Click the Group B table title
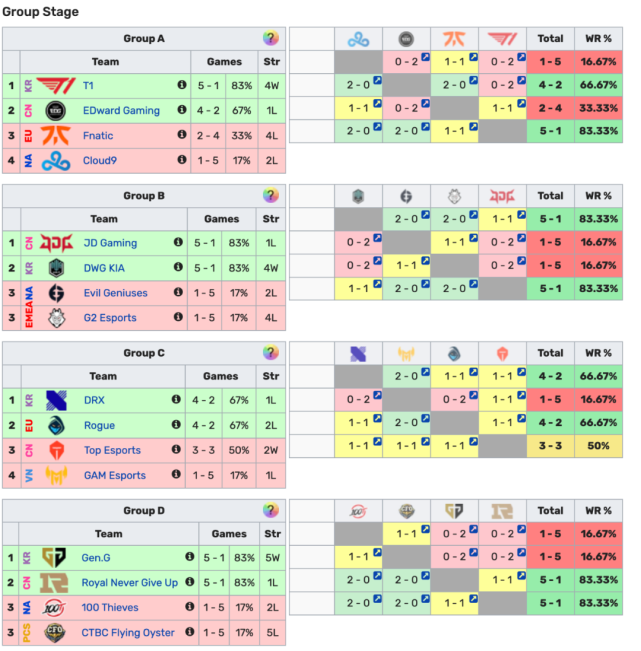Image resolution: width=641 pixels, height=651 pixels. pos(143,196)
